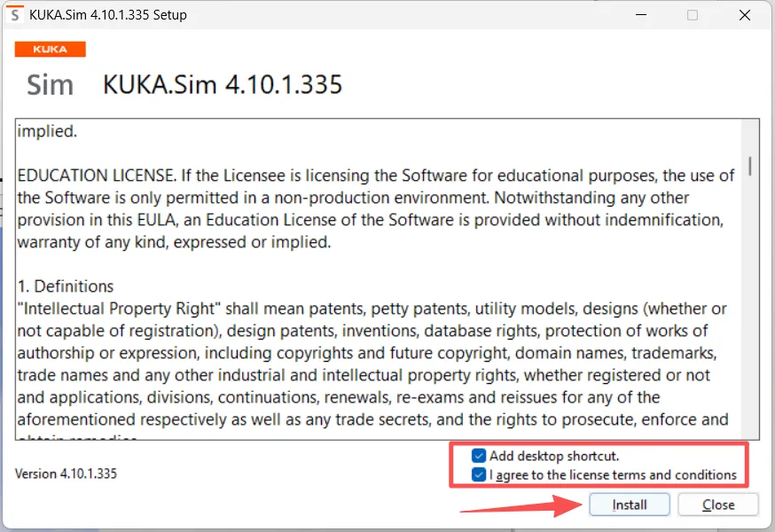Click the KUKA orange logo
The height and width of the screenshot is (532, 775).
[x=50, y=49]
